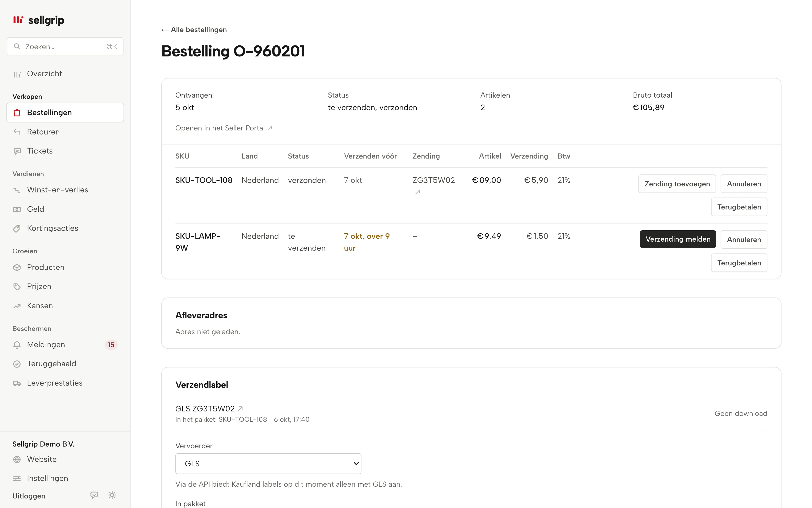Screen dimensions: 812x508
Task: Click Verzending melden for SKU-LAMP-9W
Action: tap(678, 239)
